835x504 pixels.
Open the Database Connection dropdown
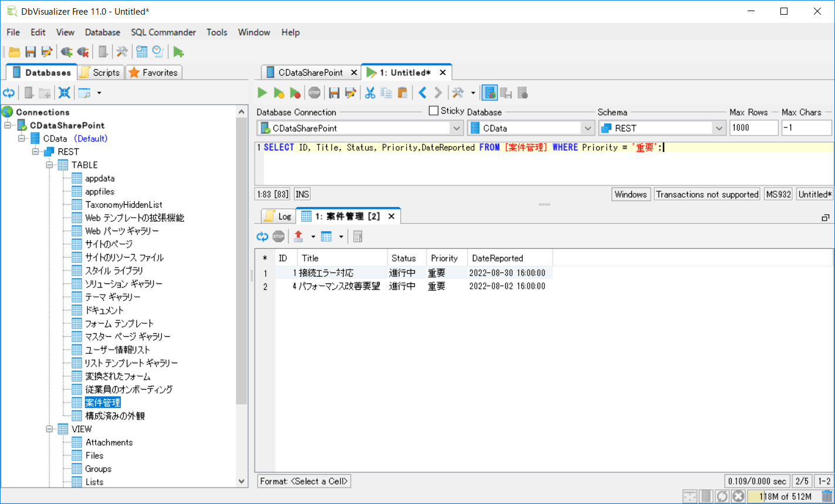(x=457, y=128)
